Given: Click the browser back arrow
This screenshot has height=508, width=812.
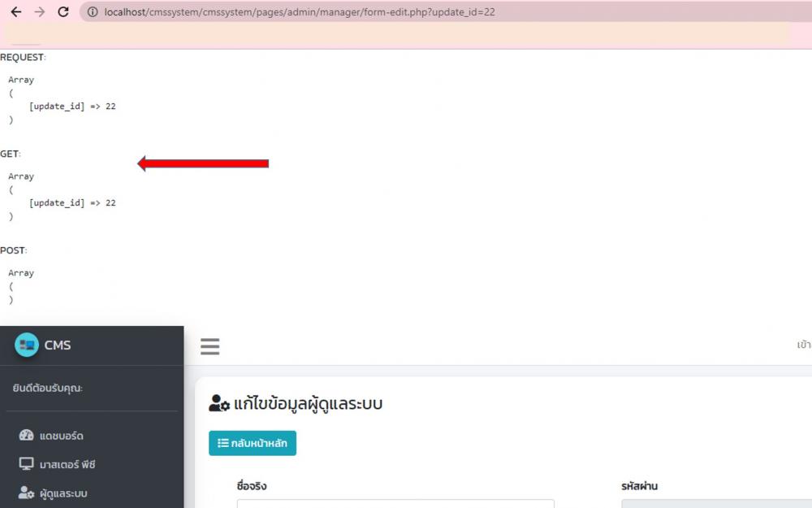Looking at the screenshot, I should pos(16,12).
